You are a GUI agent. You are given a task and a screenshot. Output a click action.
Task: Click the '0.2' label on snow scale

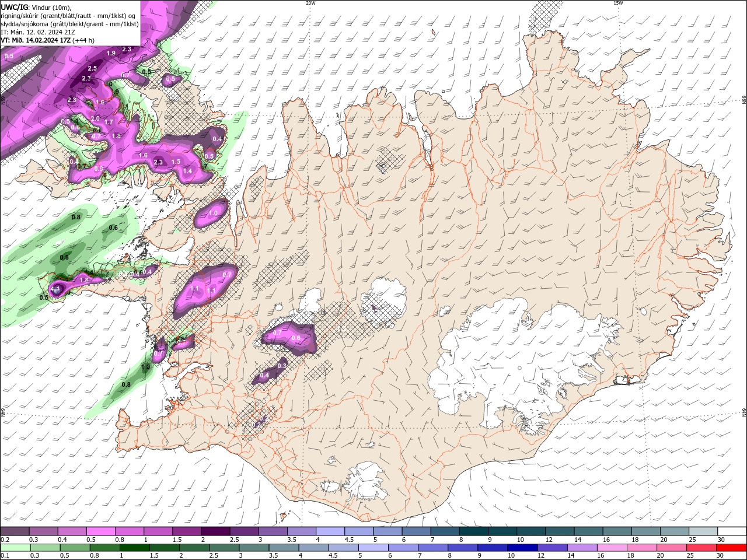(5, 540)
